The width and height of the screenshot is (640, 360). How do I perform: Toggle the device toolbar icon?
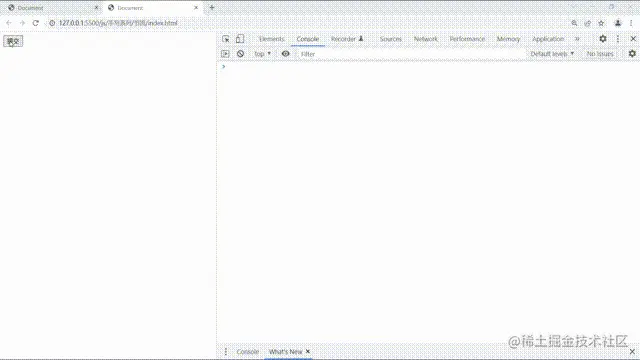point(240,39)
